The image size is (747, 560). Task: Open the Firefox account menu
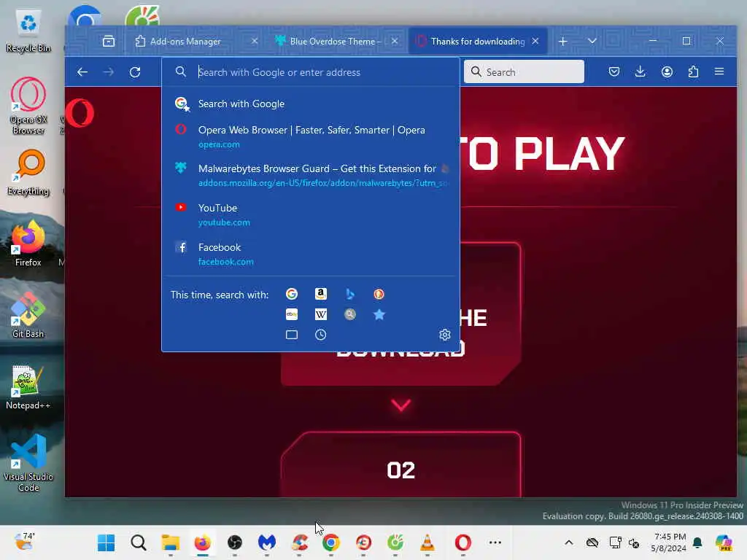667,72
